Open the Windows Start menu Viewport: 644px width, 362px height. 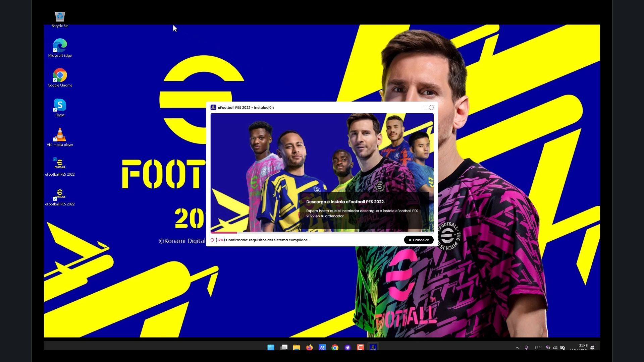click(271, 348)
